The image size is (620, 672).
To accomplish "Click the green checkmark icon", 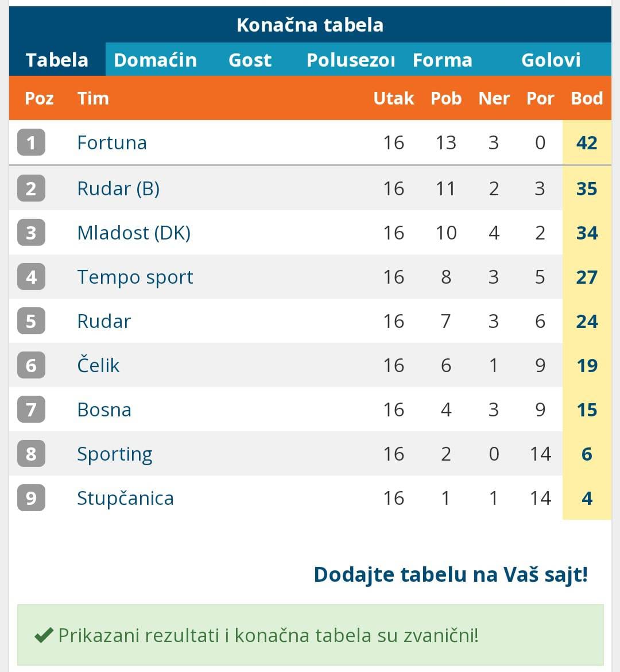I will click(x=44, y=635).
